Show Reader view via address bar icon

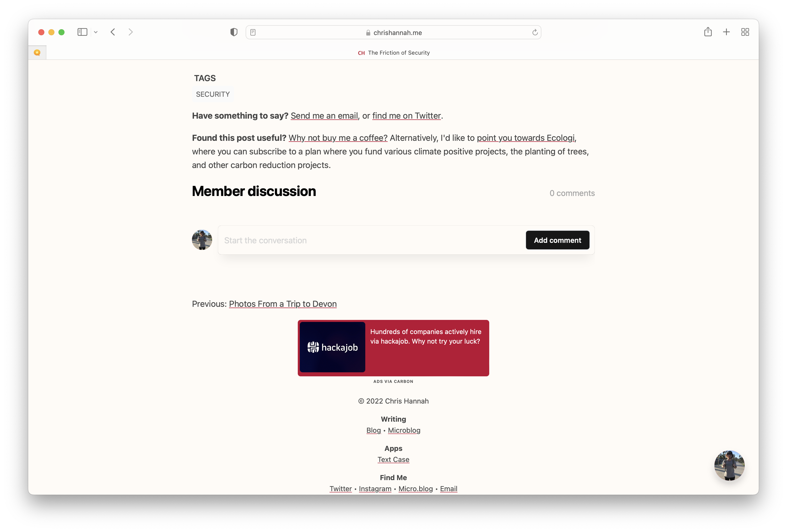253,32
